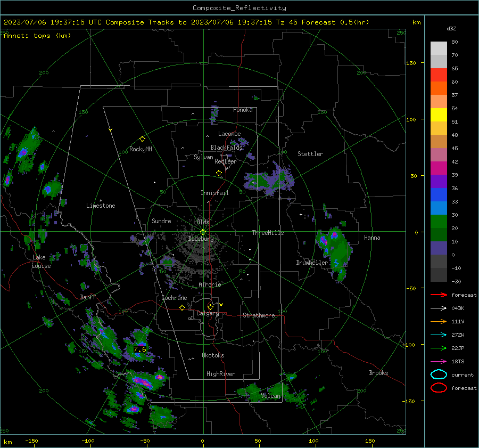Screen dimensions: 479x448
Task: Click the Lacombe label
Action: [229, 134]
